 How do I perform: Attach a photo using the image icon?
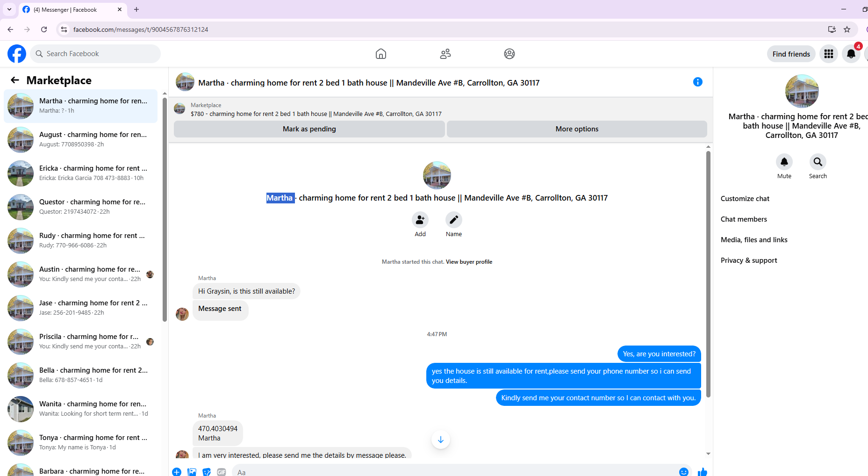point(192,472)
